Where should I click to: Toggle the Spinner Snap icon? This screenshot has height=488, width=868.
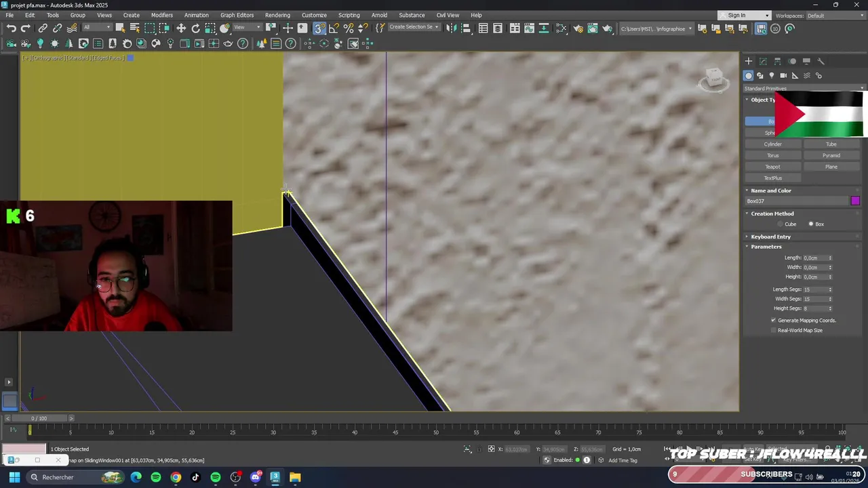click(x=363, y=28)
